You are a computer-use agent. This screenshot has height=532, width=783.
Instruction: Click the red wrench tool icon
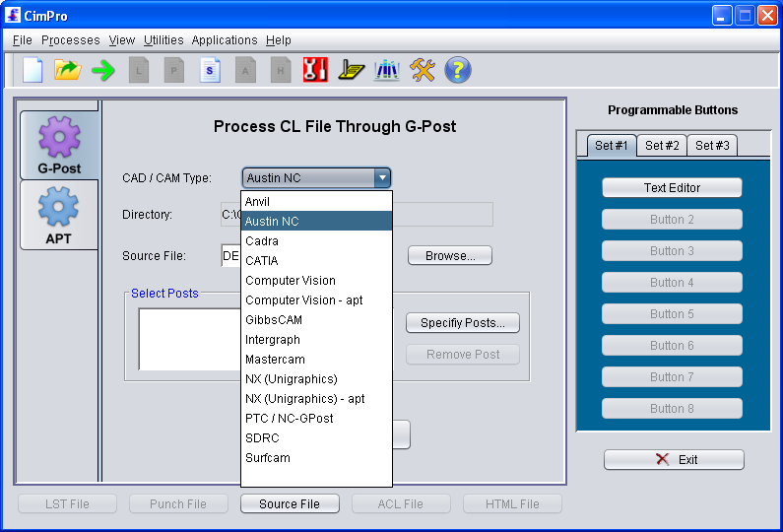point(315,70)
